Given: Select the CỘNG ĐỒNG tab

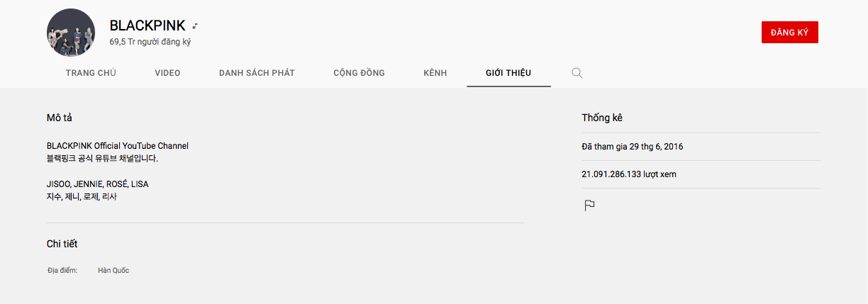Looking at the screenshot, I should 360,73.
